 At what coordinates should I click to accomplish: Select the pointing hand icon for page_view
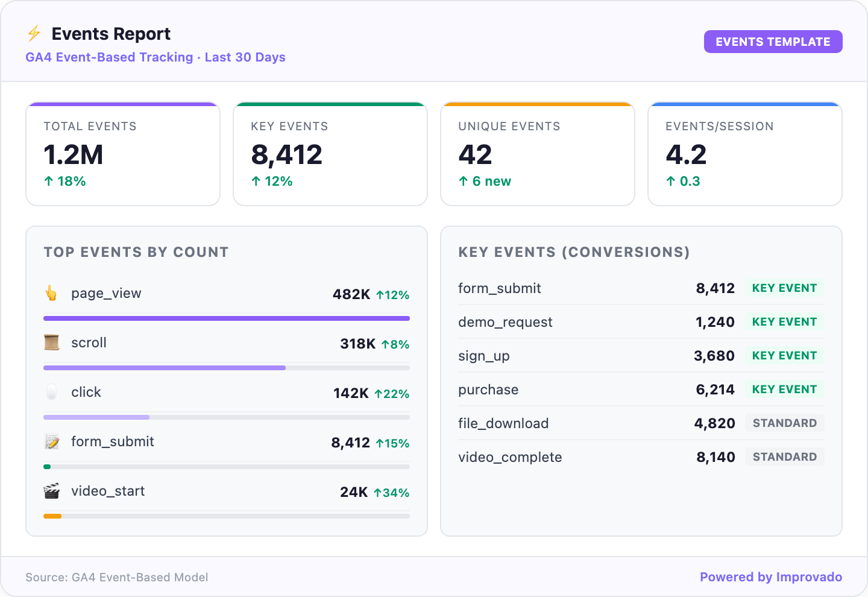(52, 293)
